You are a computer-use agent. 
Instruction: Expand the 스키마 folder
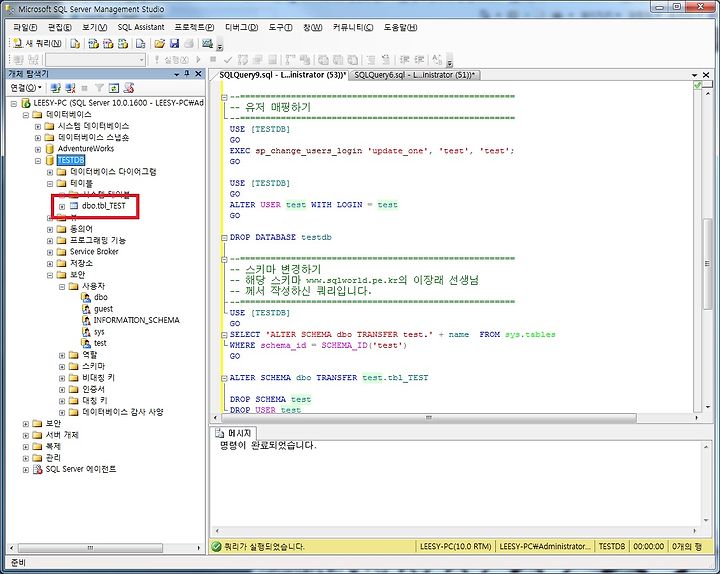tap(62, 366)
